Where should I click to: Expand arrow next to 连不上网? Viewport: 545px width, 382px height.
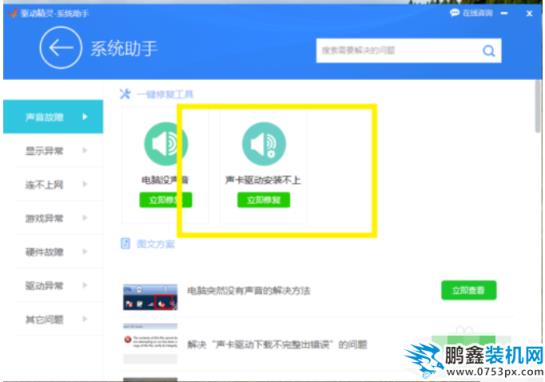coord(84,184)
